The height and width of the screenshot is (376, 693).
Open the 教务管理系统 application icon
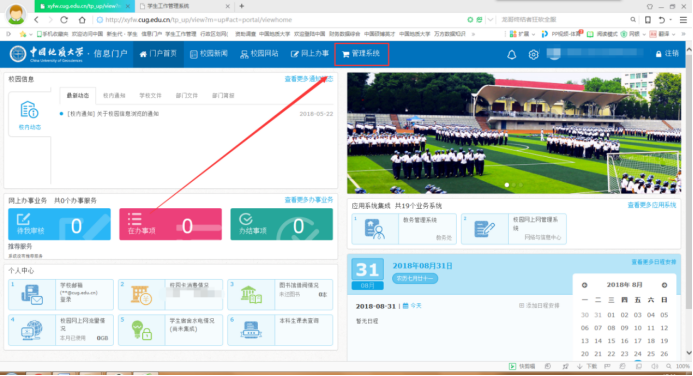click(x=375, y=229)
